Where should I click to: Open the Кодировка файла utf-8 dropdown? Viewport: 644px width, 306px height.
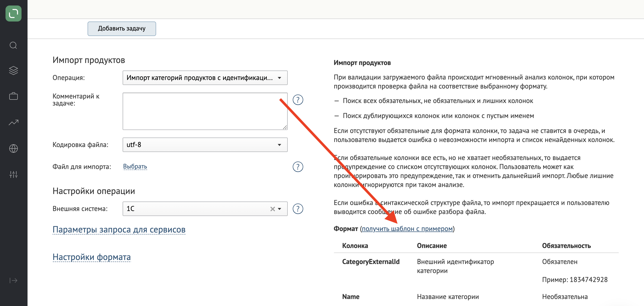205,145
